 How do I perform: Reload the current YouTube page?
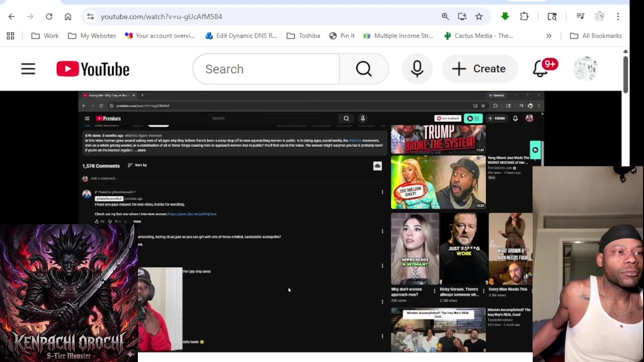click(49, 17)
